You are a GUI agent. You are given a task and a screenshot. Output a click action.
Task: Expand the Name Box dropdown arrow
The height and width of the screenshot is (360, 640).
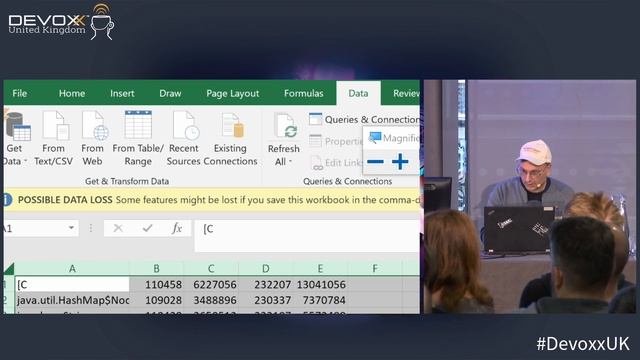pos(71,228)
